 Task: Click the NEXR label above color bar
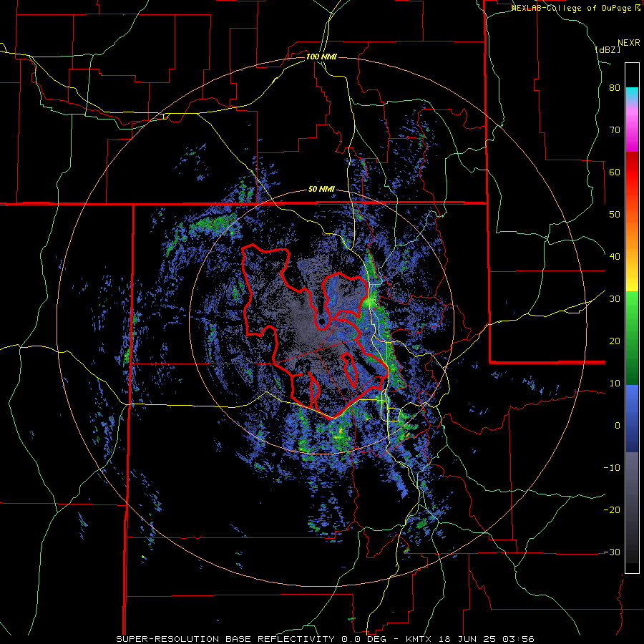629,43
